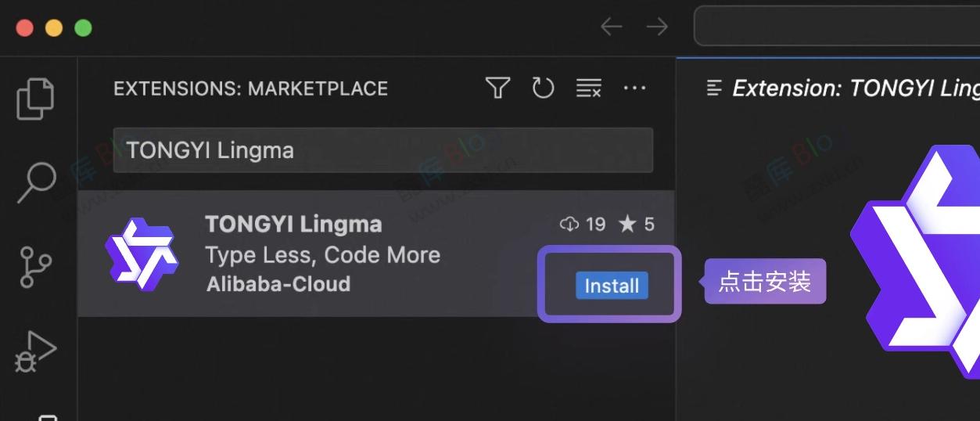Click the 5-star rating on the extension
980x421 pixels.
pyautogui.click(x=637, y=225)
